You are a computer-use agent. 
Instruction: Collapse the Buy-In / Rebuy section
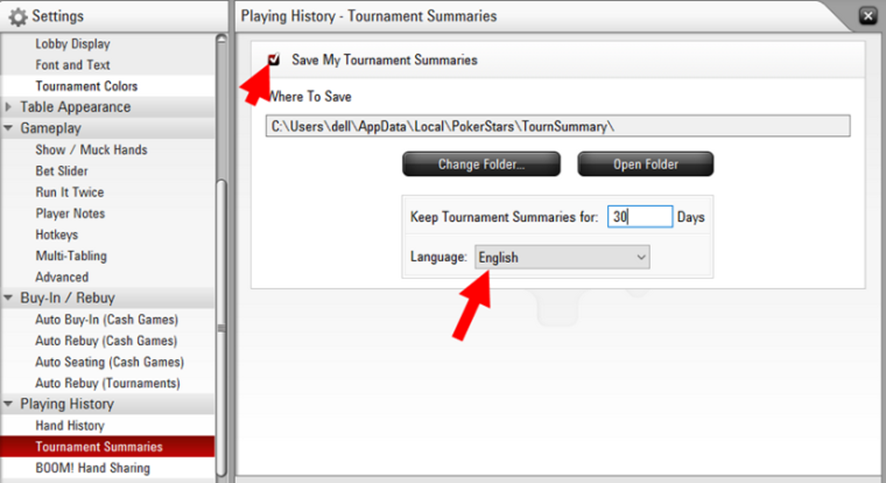8,298
